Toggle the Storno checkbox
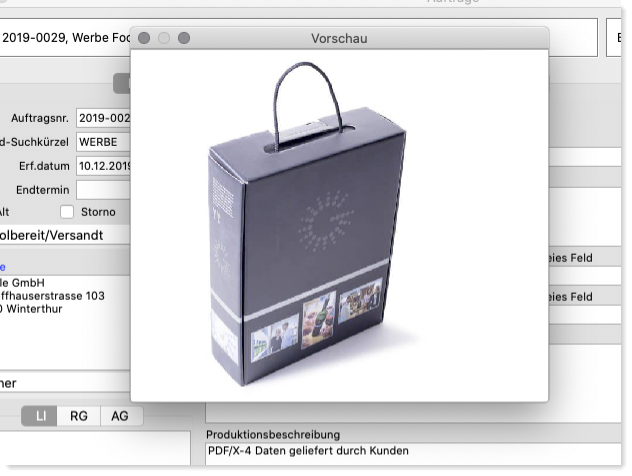The image size is (632, 476). click(x=67, y=212)
